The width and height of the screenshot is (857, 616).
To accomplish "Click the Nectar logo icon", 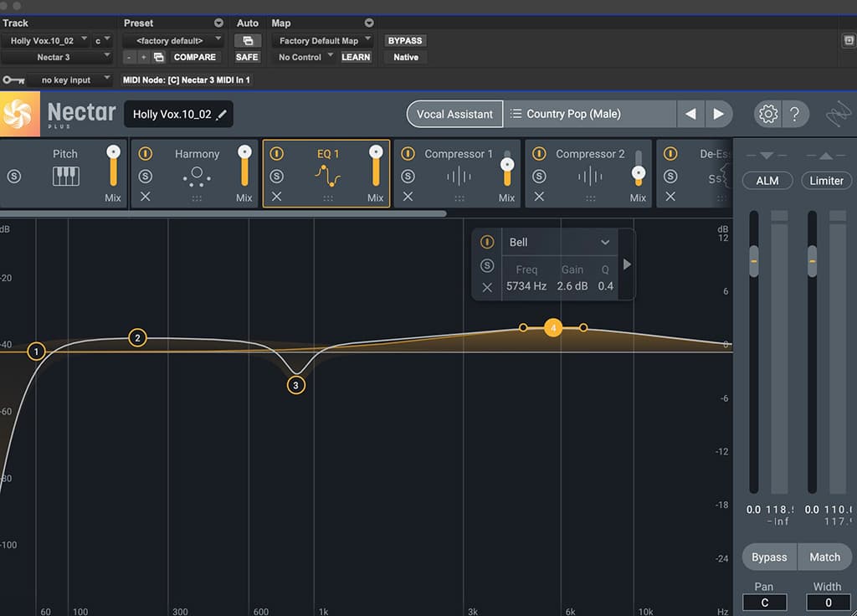I will pyautogui.click(x=18, y=114).
